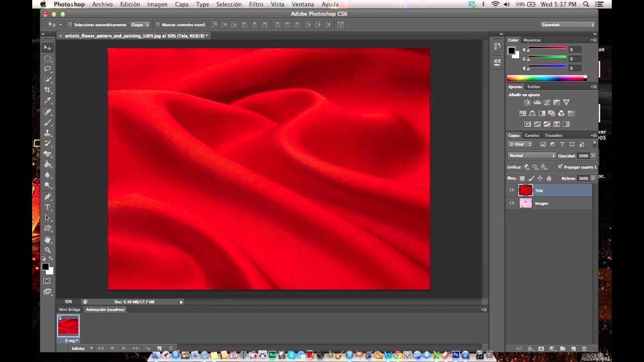Select the History Brush tool
This screenshot has width=644, height=362.
point(48,143)
